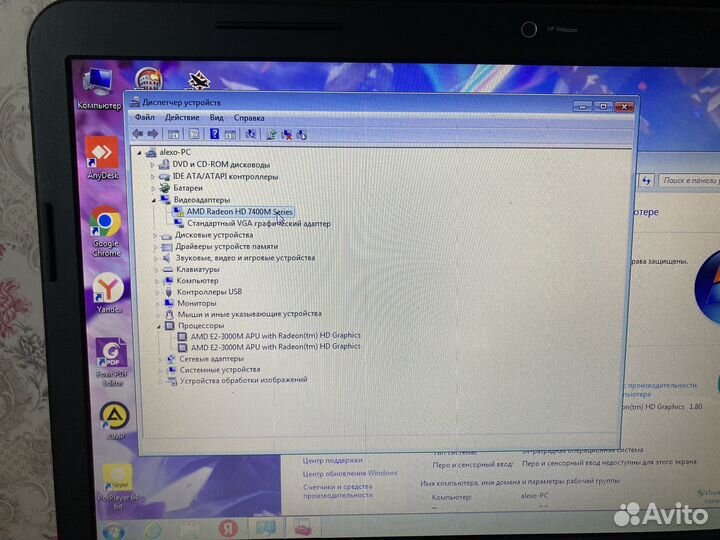Image resolution: width=720 pixels, height=540 pixels.
Task: Open Foxit PDF Editor desktop shortcut
Action: click(111, 363)
